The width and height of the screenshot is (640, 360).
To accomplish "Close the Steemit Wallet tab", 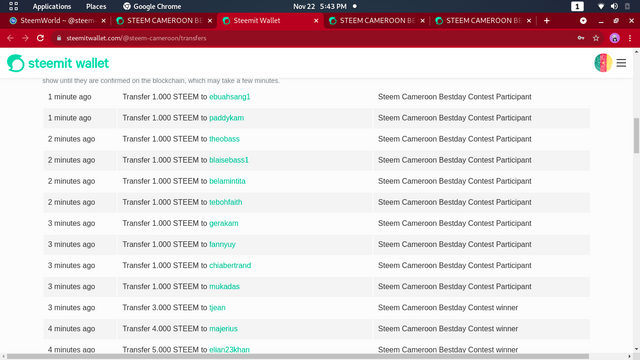I will (x=316, y=20).
